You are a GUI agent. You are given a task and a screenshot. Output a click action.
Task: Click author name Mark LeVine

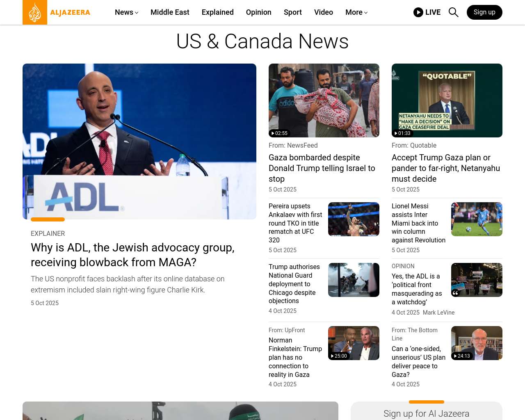tap(438, 313)
